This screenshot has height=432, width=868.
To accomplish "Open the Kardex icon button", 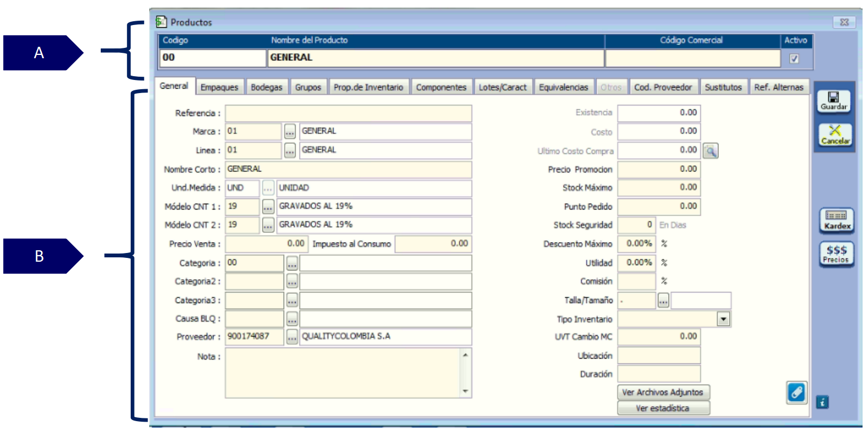I will (837, 220).
